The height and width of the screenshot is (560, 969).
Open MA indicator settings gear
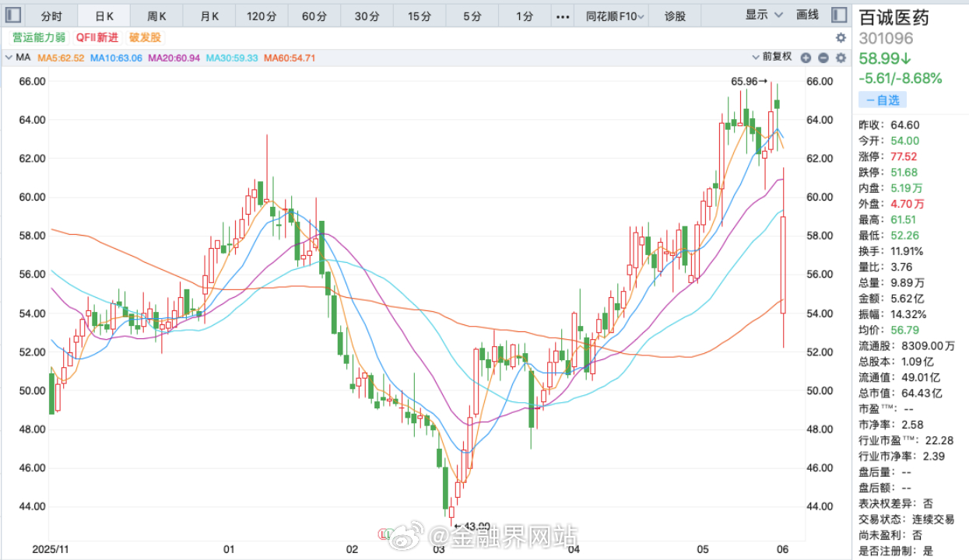click(841, 58)
